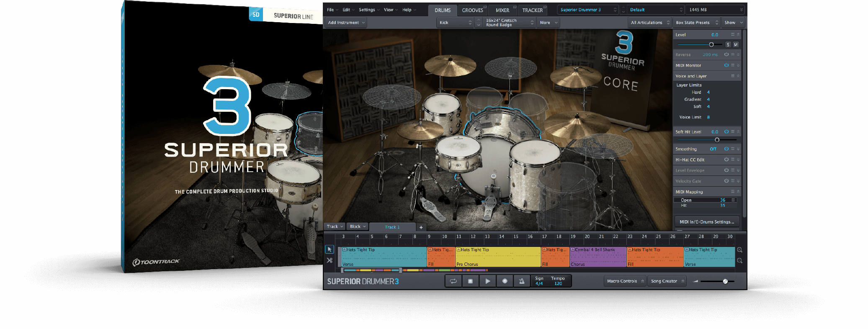Image resolution: width=868 pixels, height=329 pixels.
Task: Toggle the metronome icon
Action: click(x=522, y=281)
